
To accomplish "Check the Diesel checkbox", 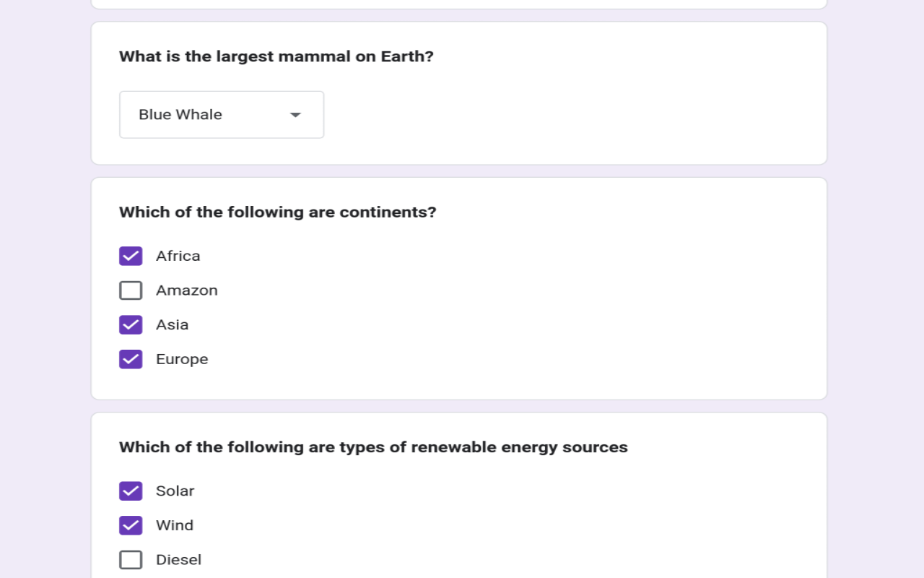I will point(131,560).
